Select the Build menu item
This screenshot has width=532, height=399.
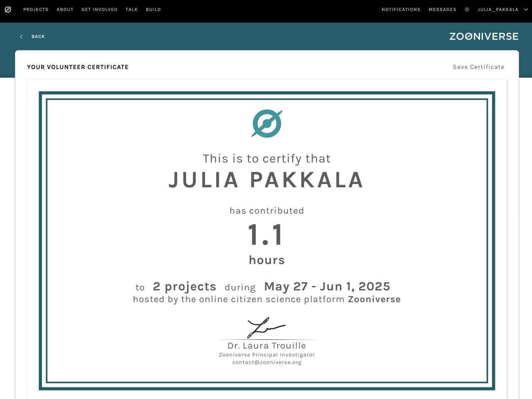coord(153,10)
